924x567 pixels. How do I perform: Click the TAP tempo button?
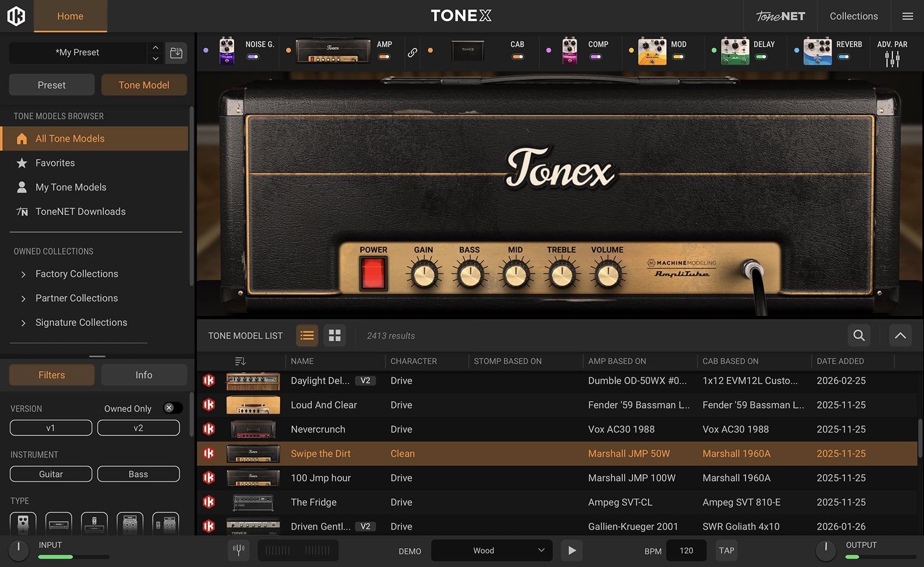(726, 550)
